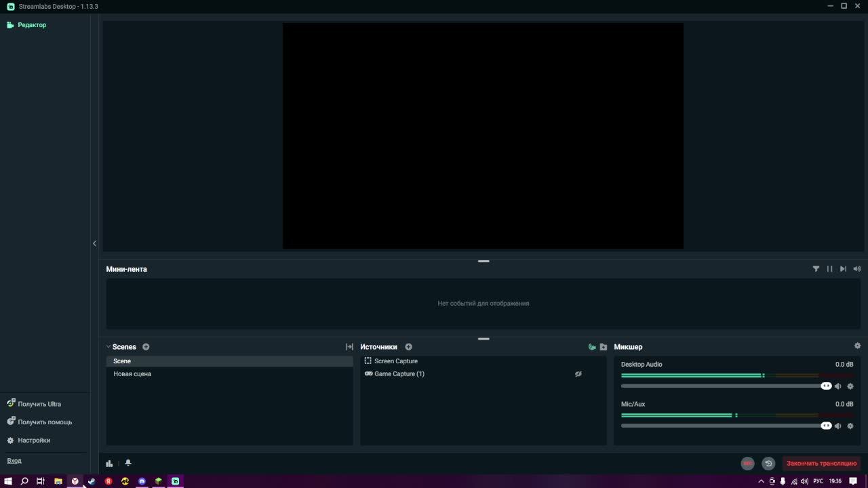
Task: Open Windows taskbar search
Action: pos(24,481)
